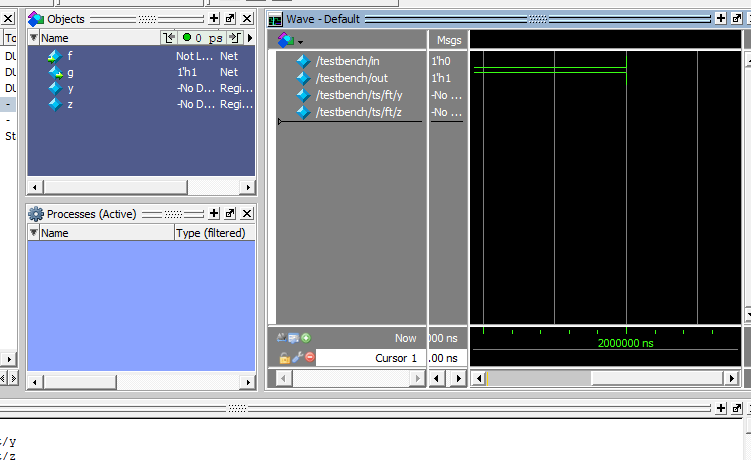Click the Not L... value of f
This screenshot has width=751, height=460.
[x=194, y=56]
